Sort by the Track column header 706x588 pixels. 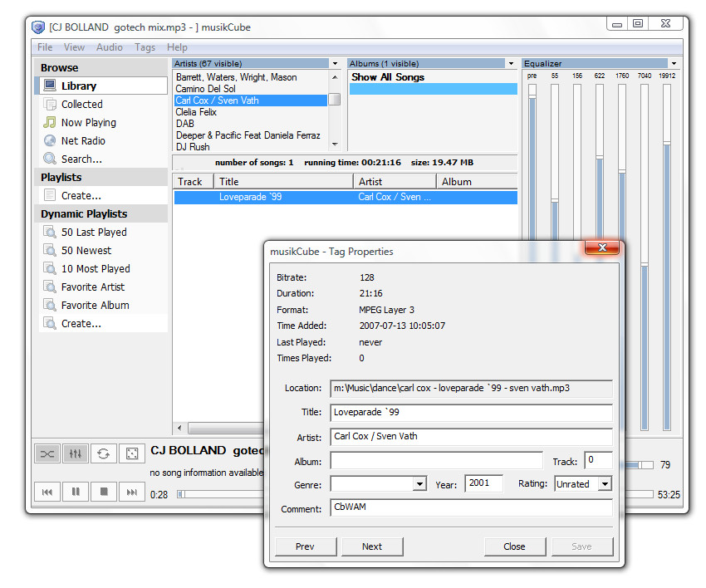point(194,182)
